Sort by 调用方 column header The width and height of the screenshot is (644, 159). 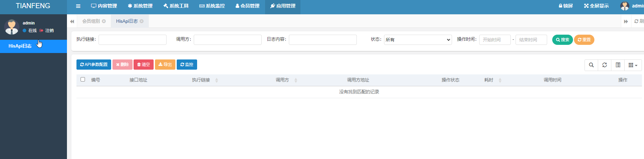tap(282, 80)
